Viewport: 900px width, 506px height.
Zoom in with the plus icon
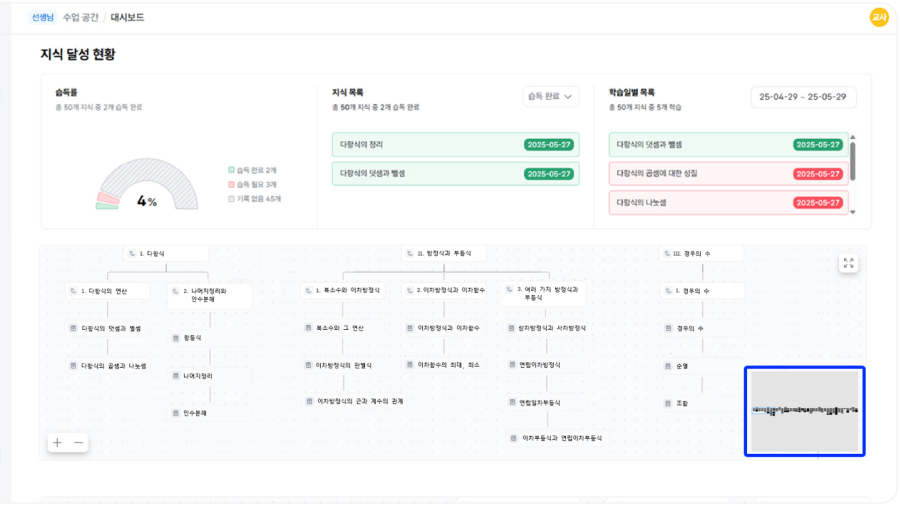pos(57,442)
